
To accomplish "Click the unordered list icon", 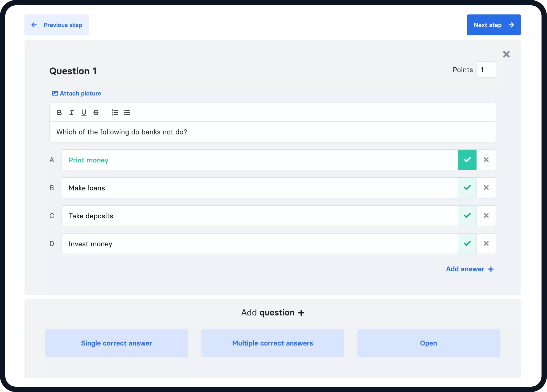I will pyautogui.click(x=127, y=112).
